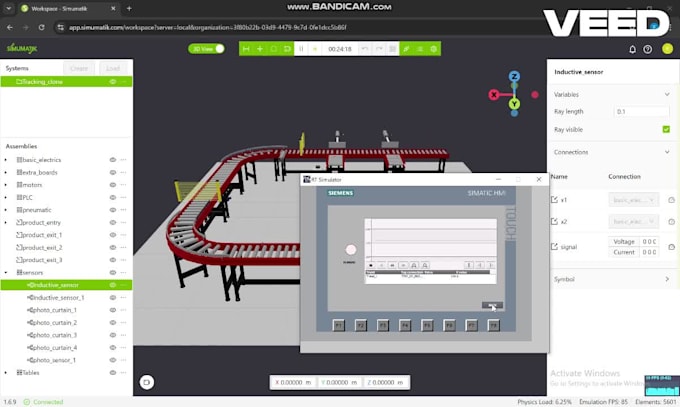Click the grid icon right of redo

pos(392,49)
